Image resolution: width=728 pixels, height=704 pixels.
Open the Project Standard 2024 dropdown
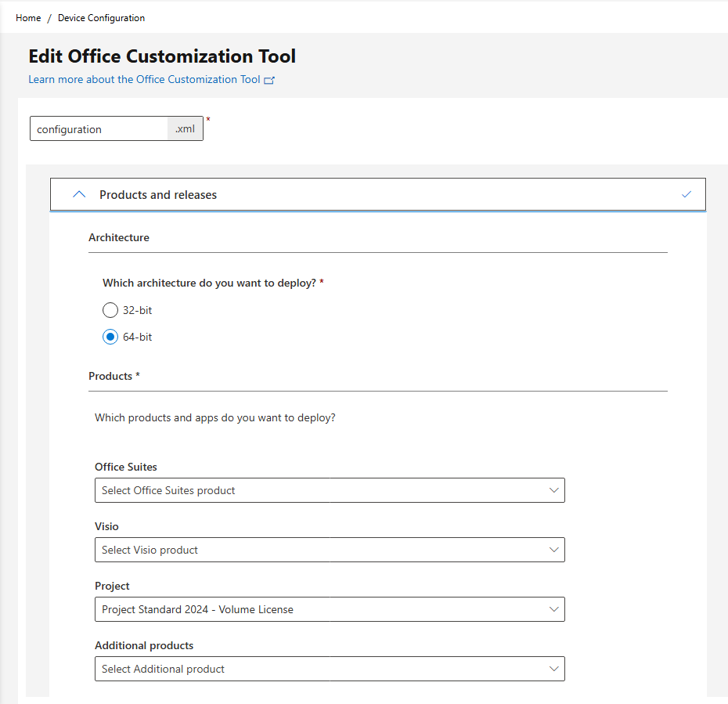(x=330, y=609)
